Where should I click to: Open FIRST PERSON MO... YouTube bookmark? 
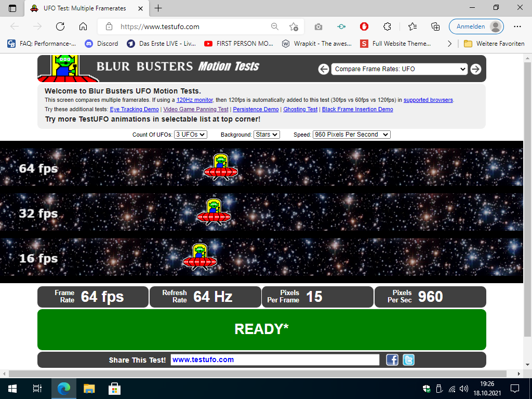238,44
